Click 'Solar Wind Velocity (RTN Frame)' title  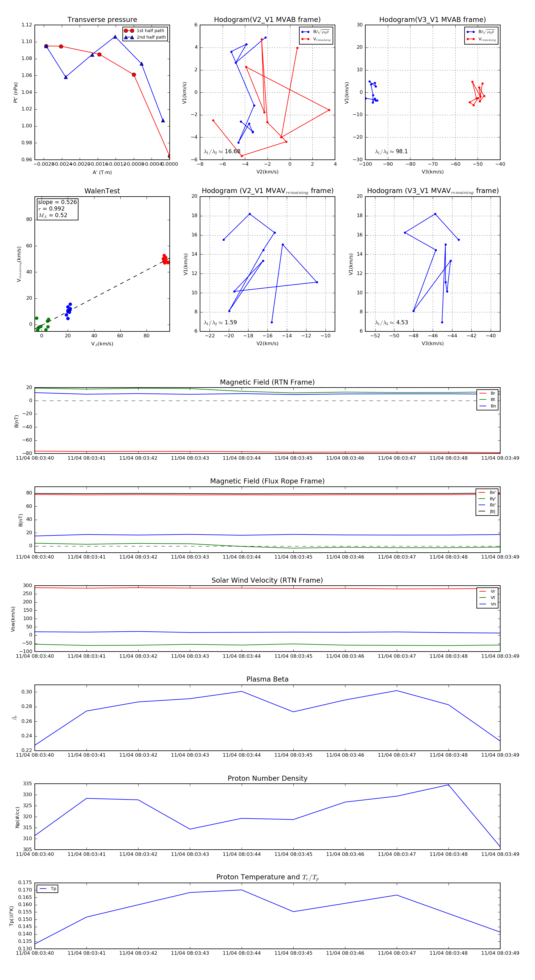pos(267,580)
